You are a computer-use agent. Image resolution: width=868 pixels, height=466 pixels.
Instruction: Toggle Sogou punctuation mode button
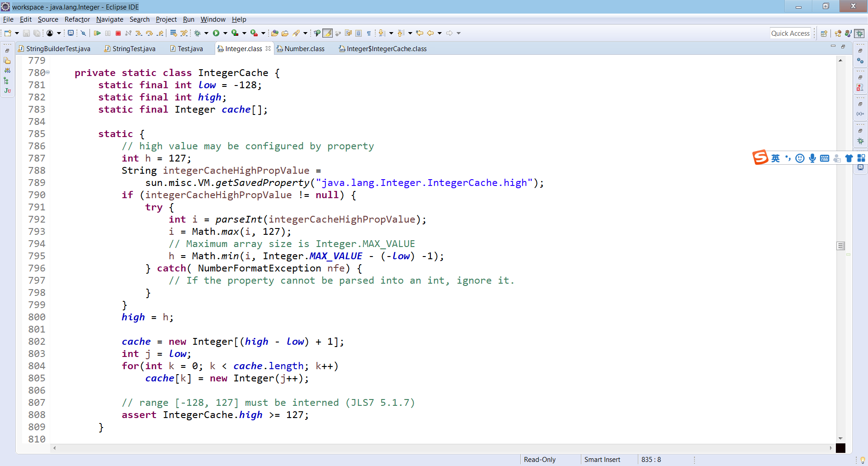pyautogui.click(x=788, y=158)
